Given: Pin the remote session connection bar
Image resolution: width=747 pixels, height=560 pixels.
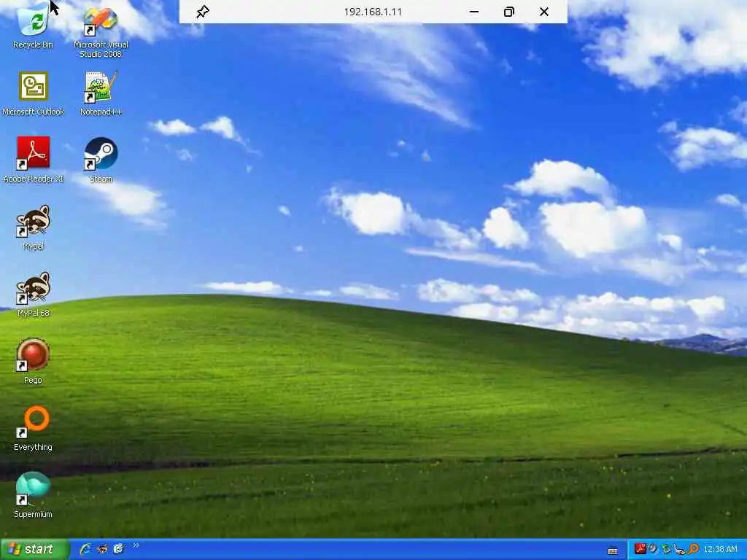Looking at the screenshot, I should click(x=203, y=12).
